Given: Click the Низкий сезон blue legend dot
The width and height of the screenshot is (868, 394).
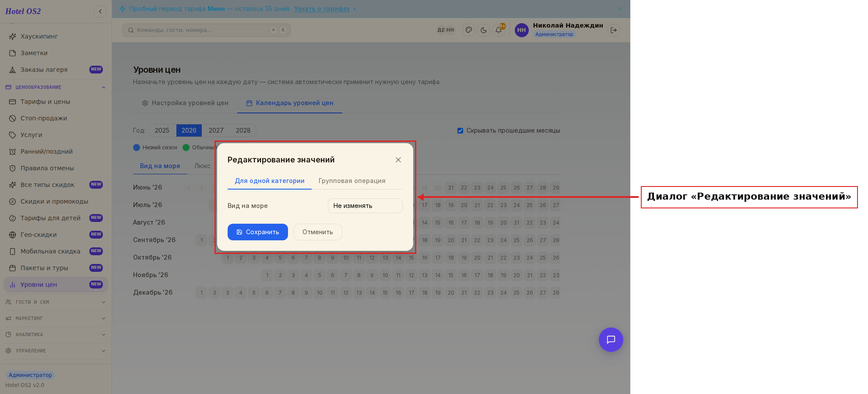Looking at the screenshot, I should [137, 148].
